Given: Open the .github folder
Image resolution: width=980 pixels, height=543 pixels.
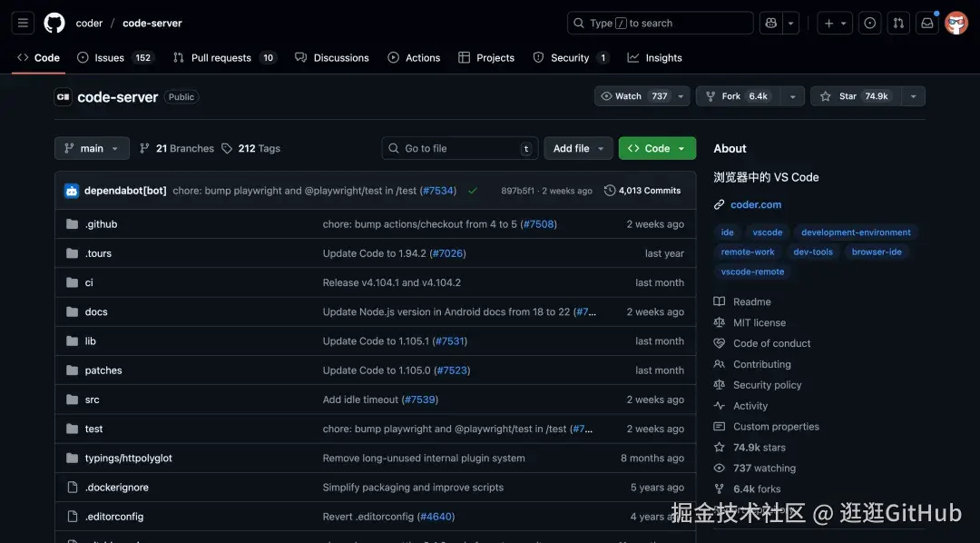Looking at the screenshot, I should (x=102, y=224).
